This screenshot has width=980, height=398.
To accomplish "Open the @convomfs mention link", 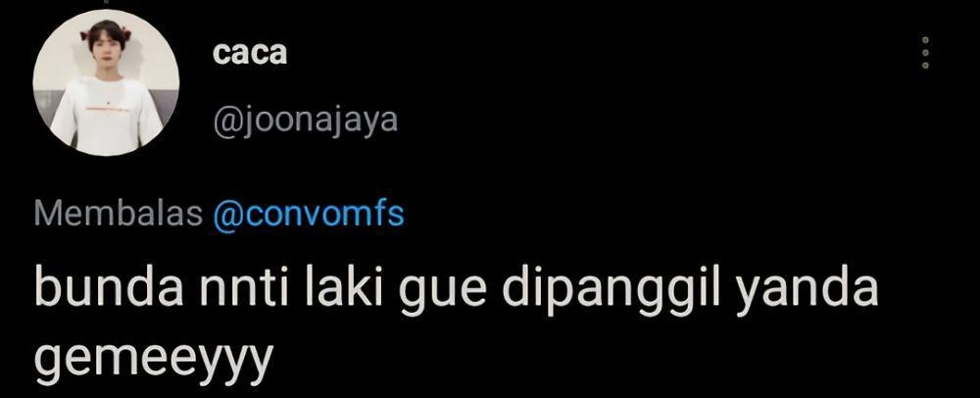I will pos(309,215).
